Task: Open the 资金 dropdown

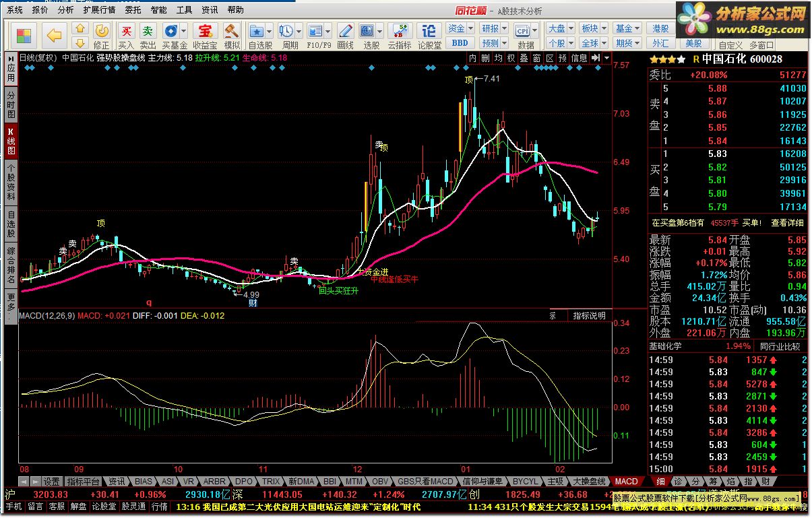Action: pyautogui.click(x=460, y=28)
